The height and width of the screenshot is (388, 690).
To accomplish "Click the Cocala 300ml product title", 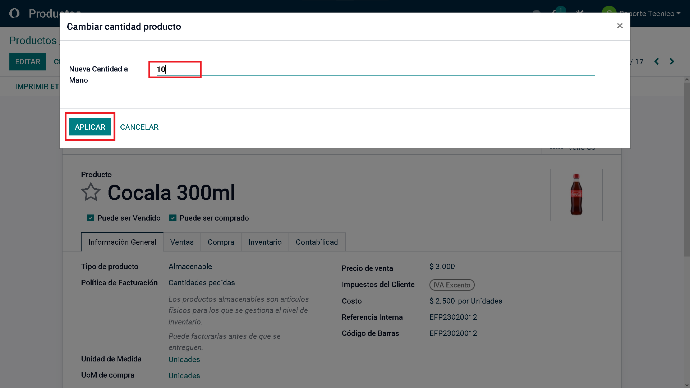I will [x=171, y=193].
